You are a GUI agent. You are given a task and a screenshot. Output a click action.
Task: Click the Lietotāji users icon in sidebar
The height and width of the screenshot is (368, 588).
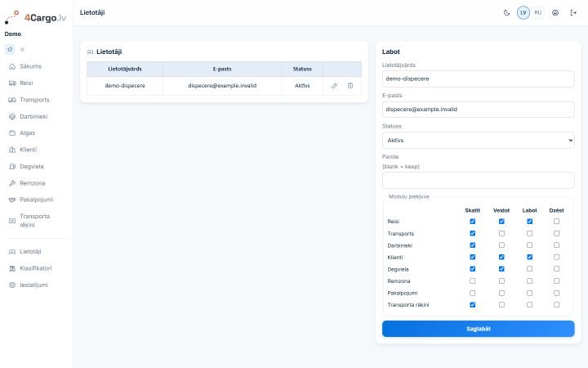click(12, 252)
